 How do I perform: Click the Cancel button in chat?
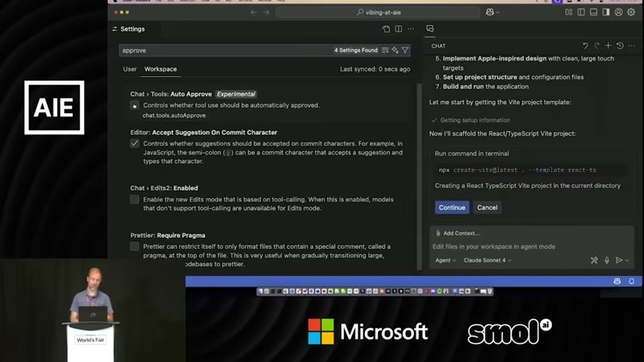pos(487,208)
